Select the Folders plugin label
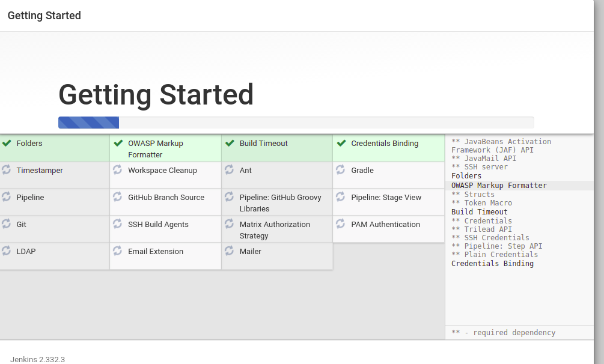 tap(29, 144)
